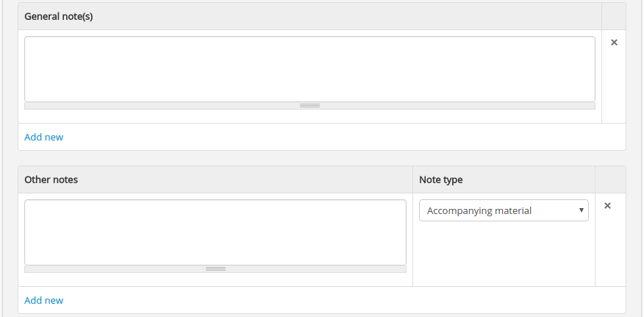The width and height of the screenshot is (644, 317).
Task: Click inside the Other notes text box
Action: point(215,232)
